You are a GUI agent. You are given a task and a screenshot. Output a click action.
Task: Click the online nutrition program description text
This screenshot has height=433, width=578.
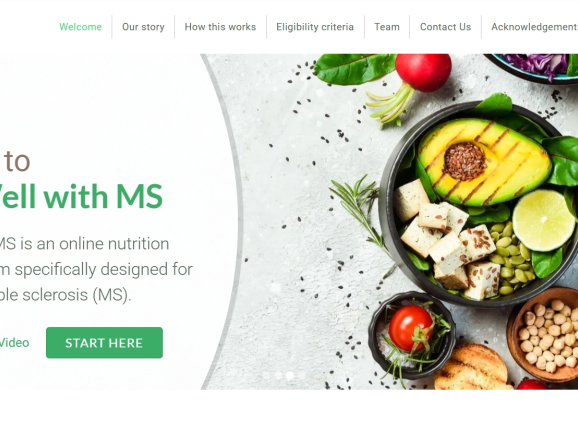click(x=96, y=269)
